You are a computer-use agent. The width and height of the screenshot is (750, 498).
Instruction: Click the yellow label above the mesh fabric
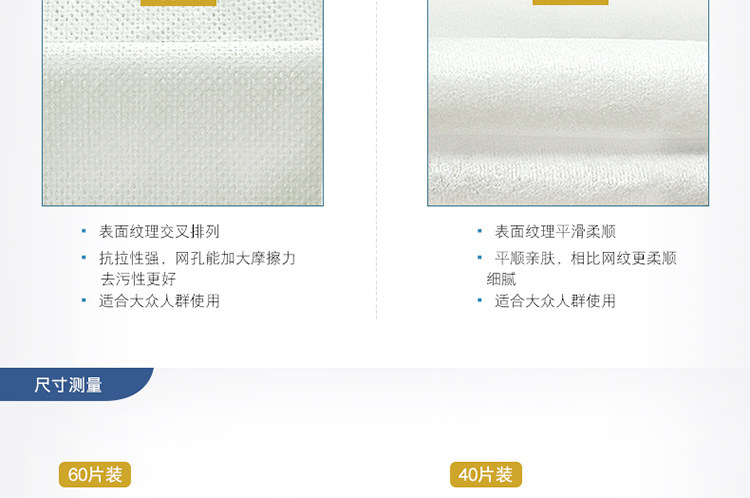tap(178, 2)
